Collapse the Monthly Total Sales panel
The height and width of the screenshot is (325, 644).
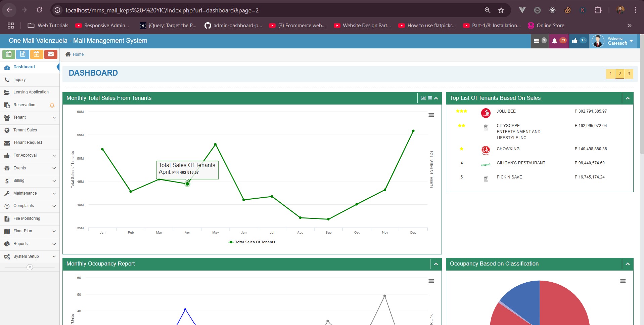pos(436,98)
